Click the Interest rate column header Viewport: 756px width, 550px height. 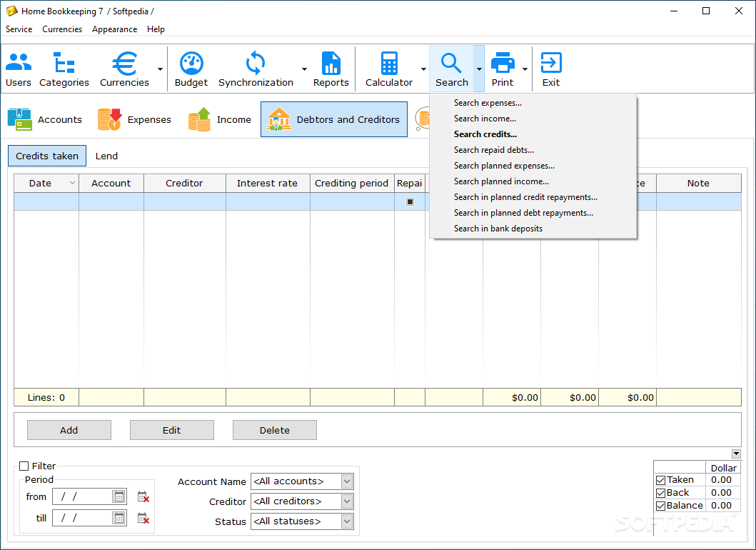(268, 184)
